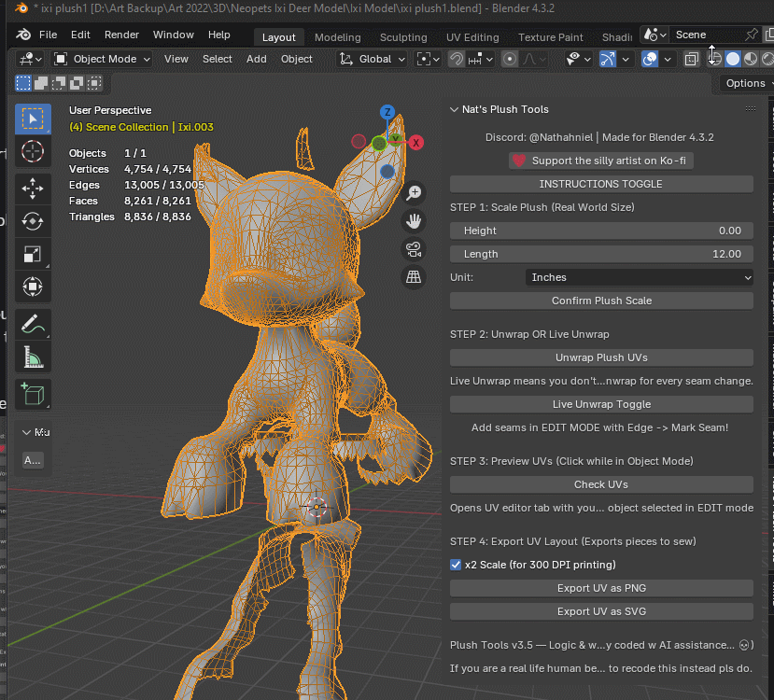The height and width of the screenshot is (700, 774).
Task: Open gizmo options dropdown arrow
Action: (626, 59)
